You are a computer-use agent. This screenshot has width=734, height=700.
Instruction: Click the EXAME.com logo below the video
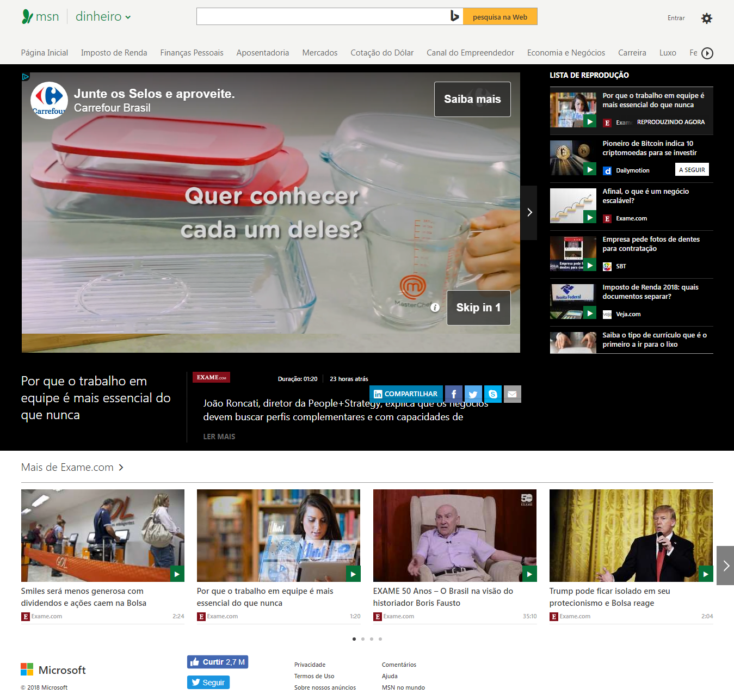pyautogui.click(x=211, y=377)
